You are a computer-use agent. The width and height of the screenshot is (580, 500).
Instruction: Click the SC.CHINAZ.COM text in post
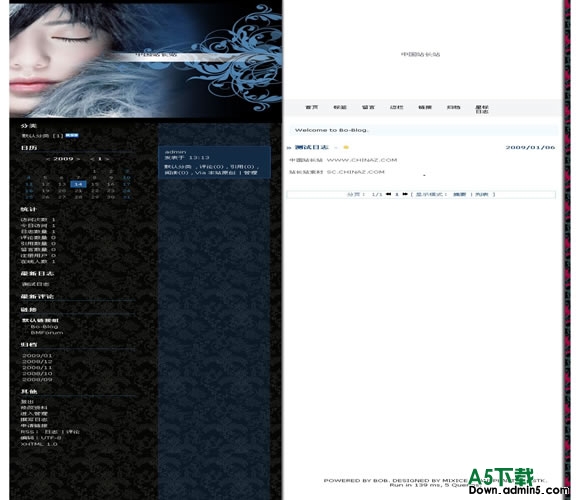pyautogui.click(x=355, y=172)
